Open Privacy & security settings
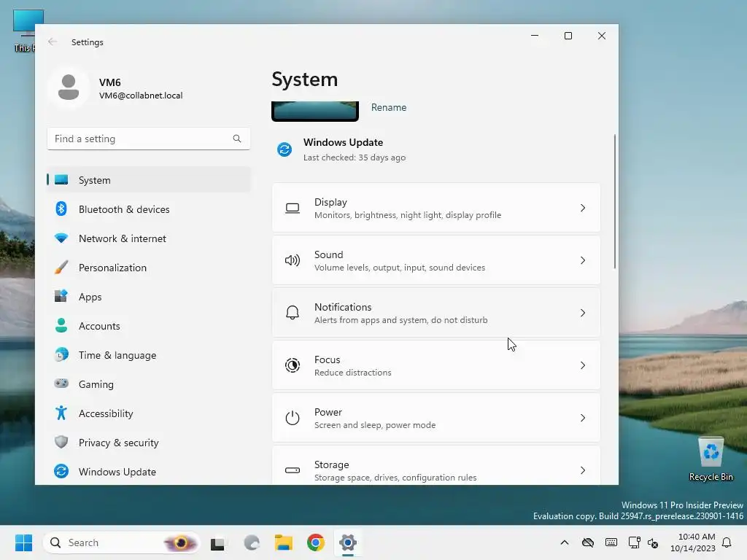 click(x=149, y=442)
